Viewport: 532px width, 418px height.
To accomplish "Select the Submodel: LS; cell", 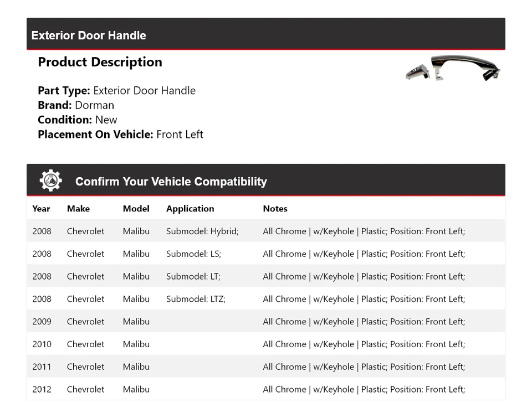I will pos(193,254).
